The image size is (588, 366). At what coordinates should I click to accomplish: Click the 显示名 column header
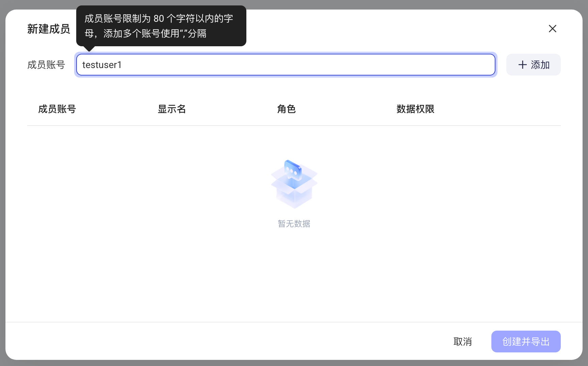tap(172, 109)
